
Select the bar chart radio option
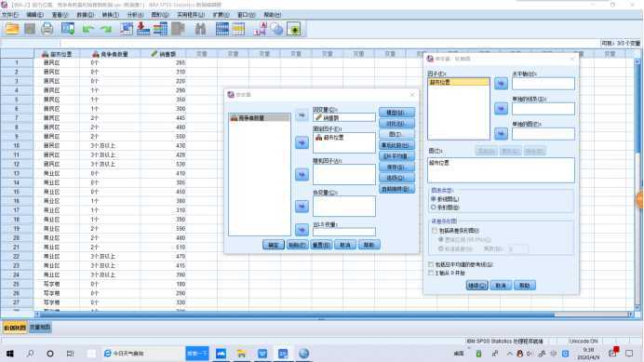click(434, 208)
